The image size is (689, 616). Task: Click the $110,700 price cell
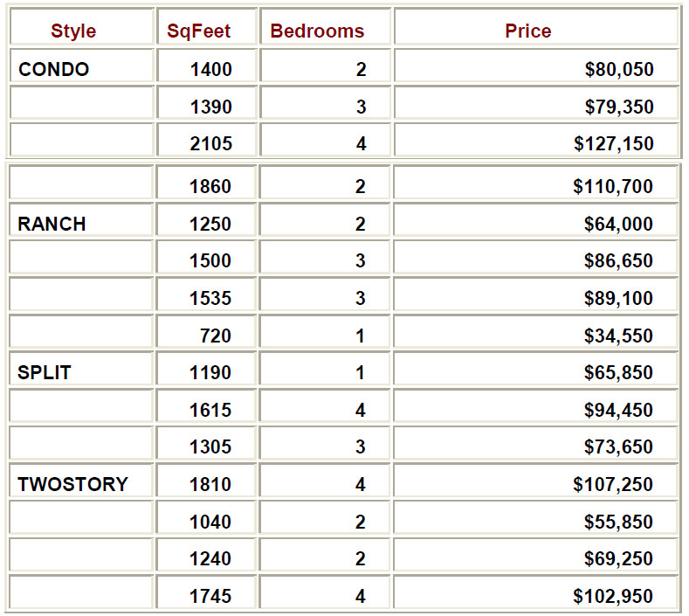(614, 186)
